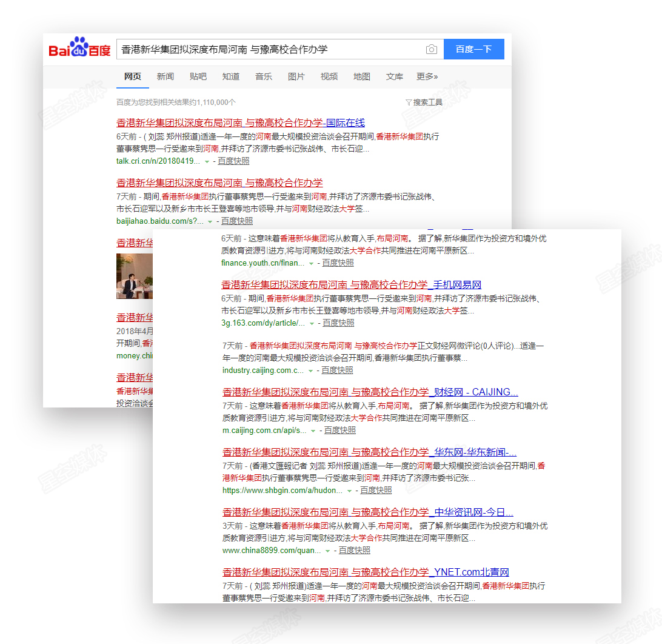
Task: Click the snippet starting (香港文匯報记者 刘蕊 郑州报道)
Action: tap(384, 472)
